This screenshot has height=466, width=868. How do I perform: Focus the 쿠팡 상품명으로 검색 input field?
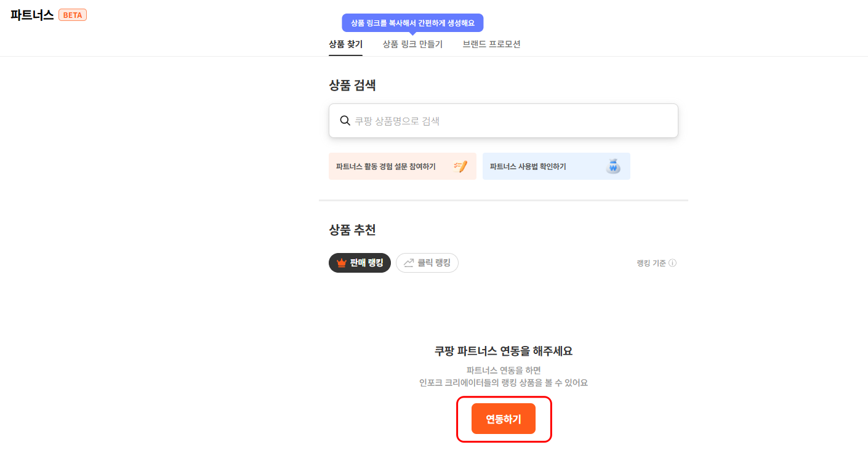coord(504,121)
